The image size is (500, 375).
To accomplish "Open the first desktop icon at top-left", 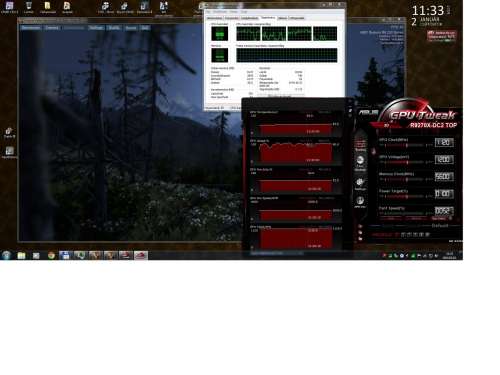I will pos(9,7).
